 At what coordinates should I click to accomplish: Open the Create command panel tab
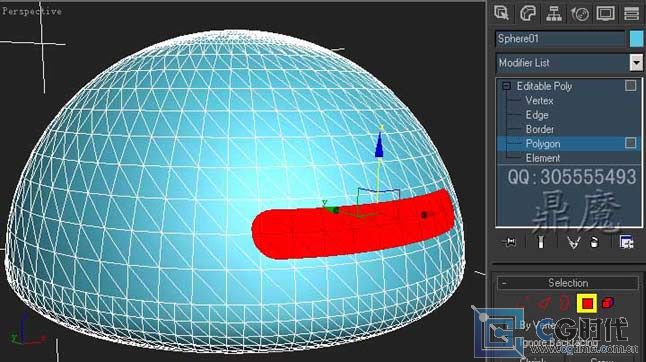(502, 13)
